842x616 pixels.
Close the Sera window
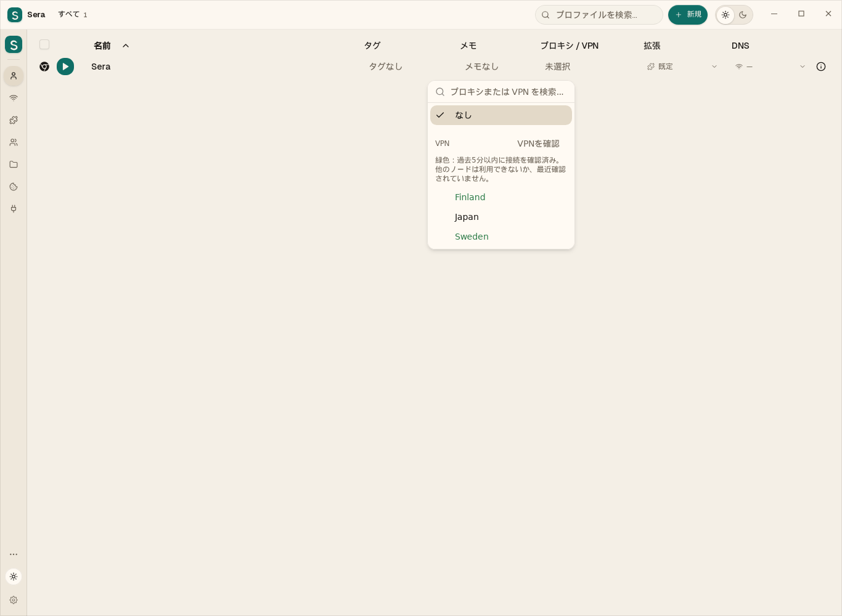pos(828,14)
